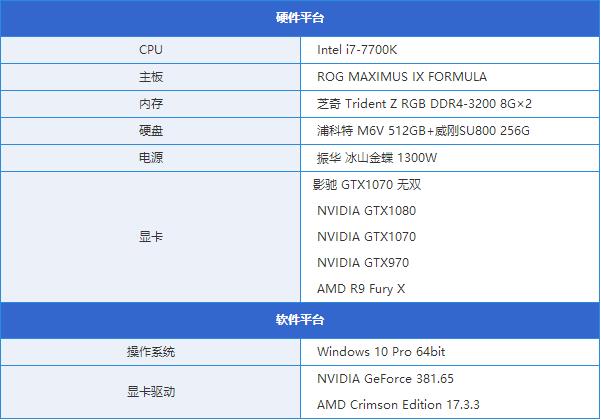The image size is (601, 420).
Task: Select the CPU label cell
Action: click(x=151, y=50)
